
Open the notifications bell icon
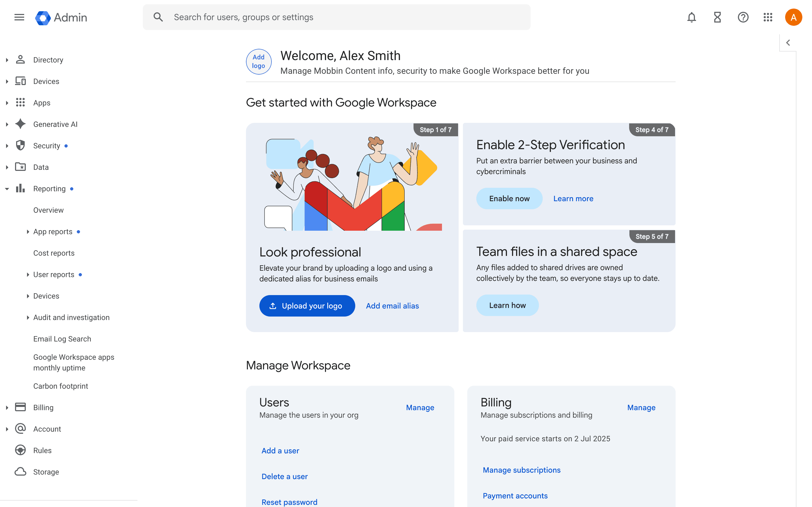point(691,17)
